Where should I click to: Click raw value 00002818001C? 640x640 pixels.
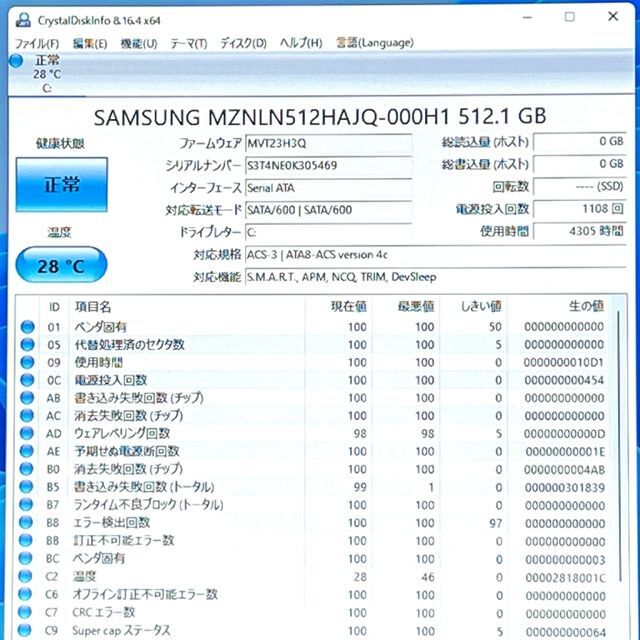(x=565, y=578)
